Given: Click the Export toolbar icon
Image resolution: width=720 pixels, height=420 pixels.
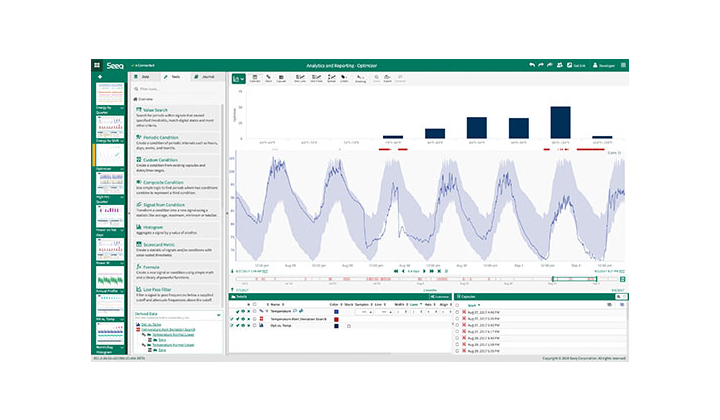Looking at the screenshot, I should click(x=388, y=78).
